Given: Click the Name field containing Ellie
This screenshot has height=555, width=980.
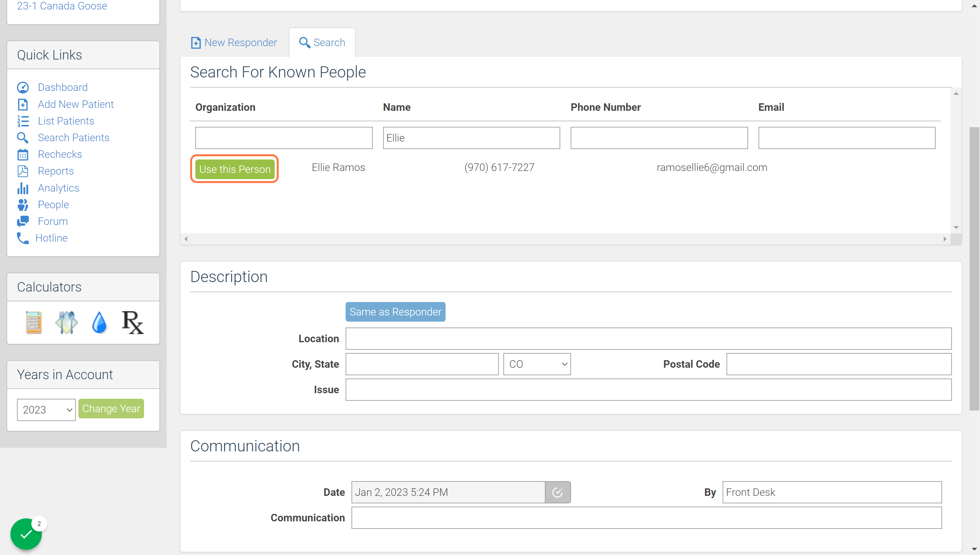Looking at the screenshot, I should (x=471, y=138).
